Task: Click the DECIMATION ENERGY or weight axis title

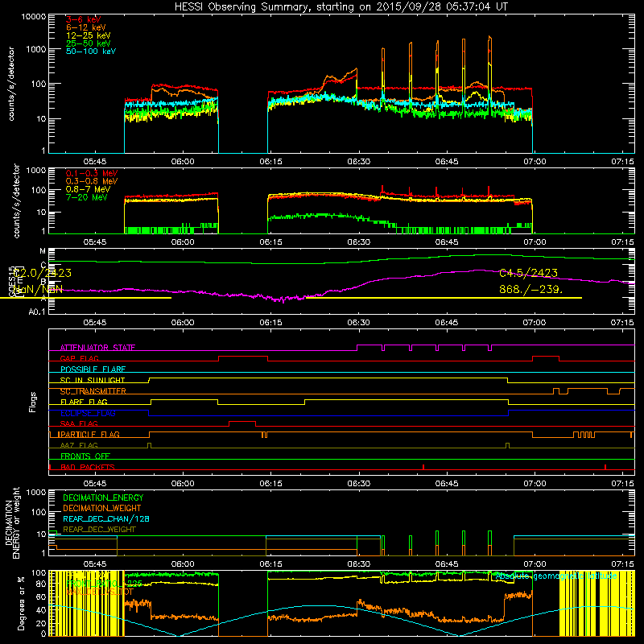Action: [x=12, y=522]
